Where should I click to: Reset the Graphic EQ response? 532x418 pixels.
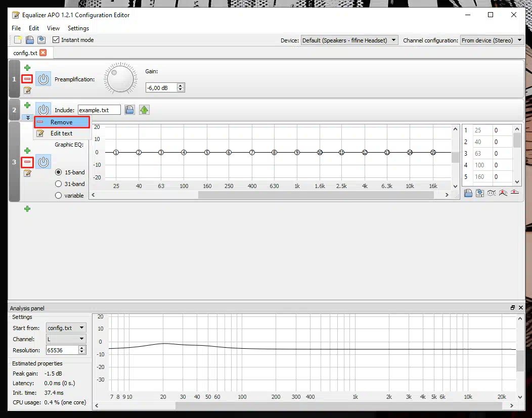515,193
